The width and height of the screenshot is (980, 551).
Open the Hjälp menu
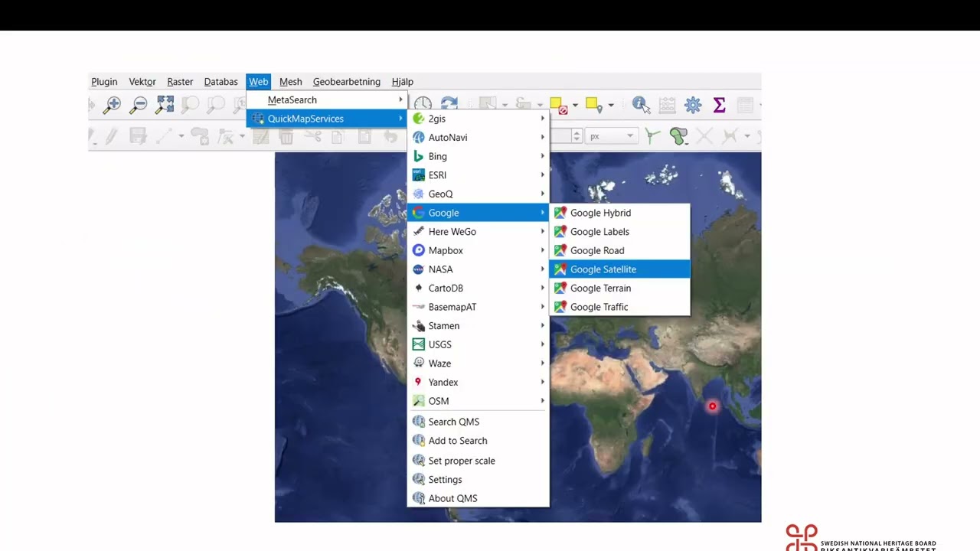(402, 82)
